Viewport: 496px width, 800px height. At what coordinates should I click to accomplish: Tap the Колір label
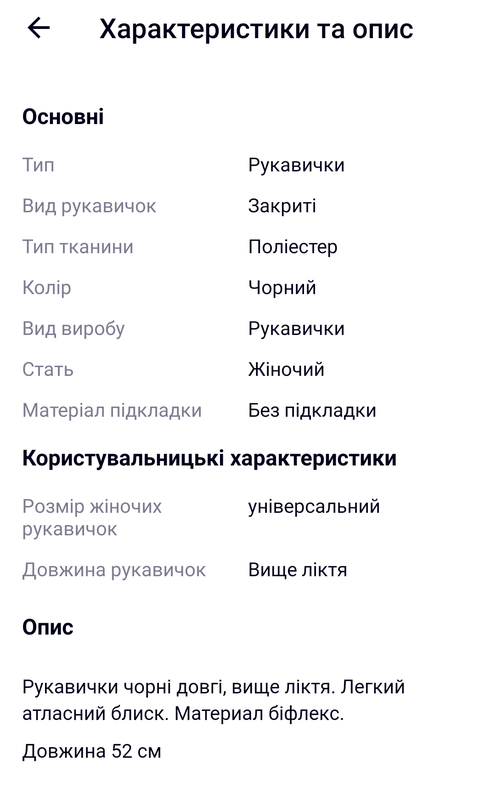tap(47, 288)
